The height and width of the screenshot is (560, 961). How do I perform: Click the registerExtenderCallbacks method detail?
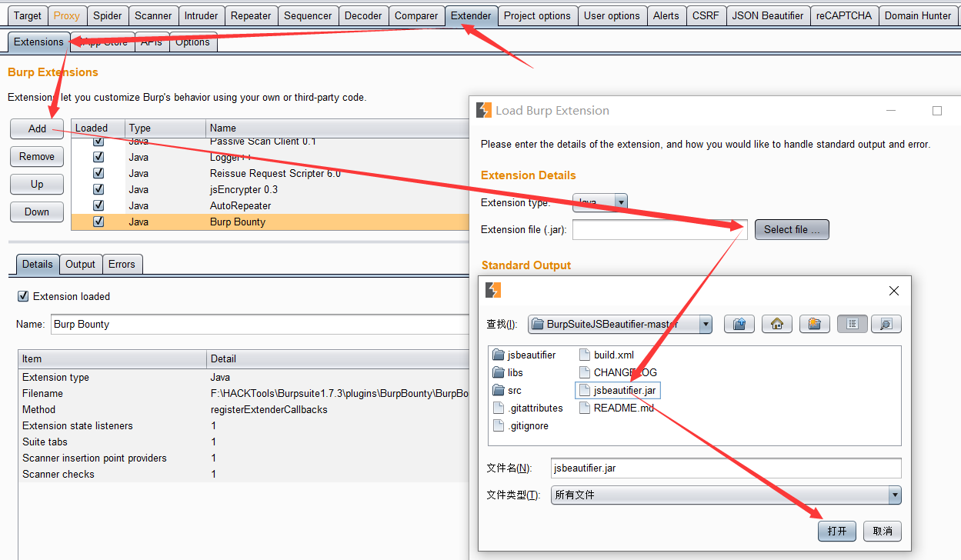[x=269, y=409]
